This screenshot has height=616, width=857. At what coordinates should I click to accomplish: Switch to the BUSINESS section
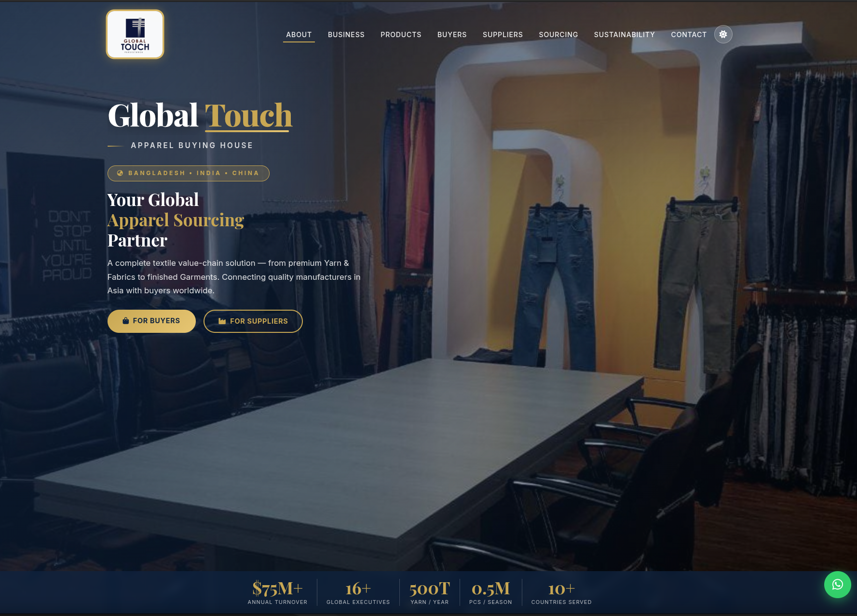[346, 34]
